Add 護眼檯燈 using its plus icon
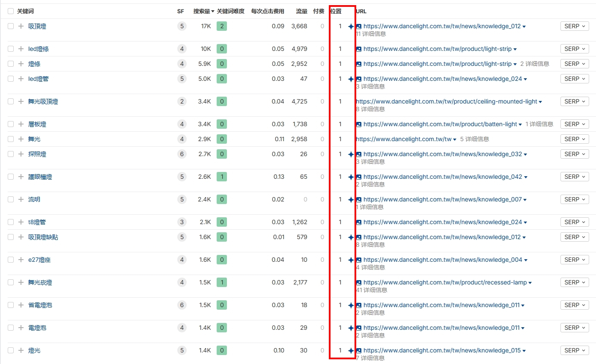The width and height of the screenshot is (596, 364). click(x=21, y=177)
